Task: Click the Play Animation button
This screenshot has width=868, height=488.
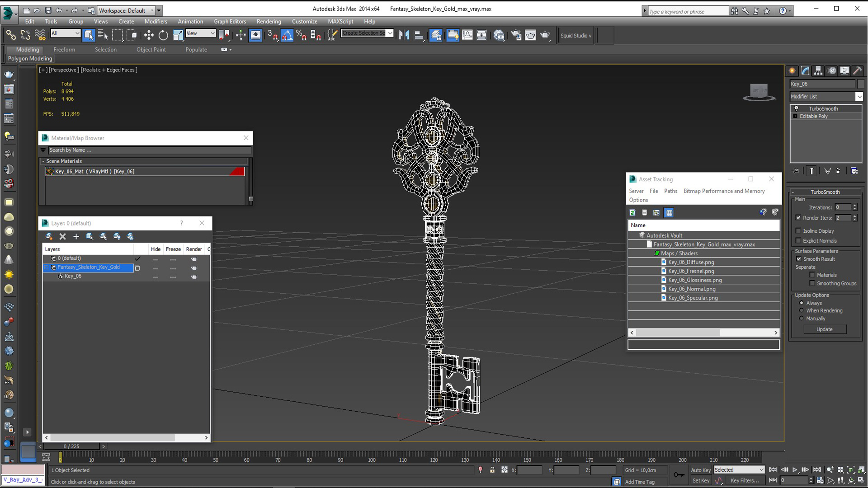Action: point(795,470)
